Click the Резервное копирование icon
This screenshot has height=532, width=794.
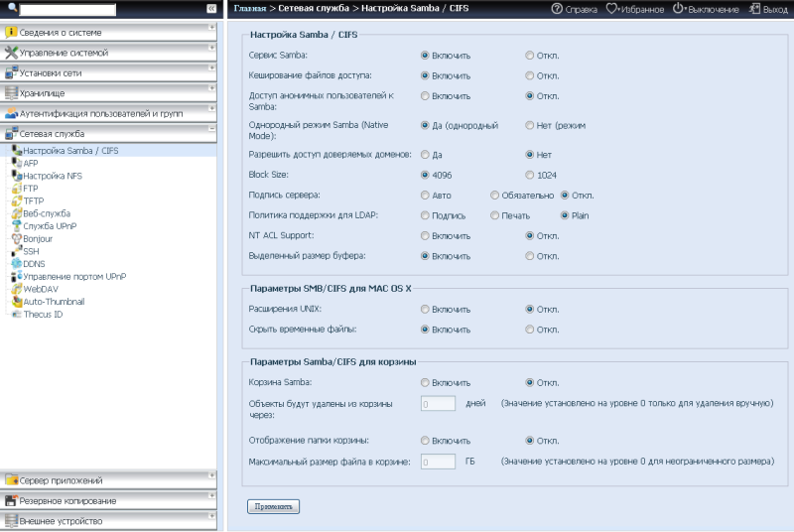coord(11,500)
